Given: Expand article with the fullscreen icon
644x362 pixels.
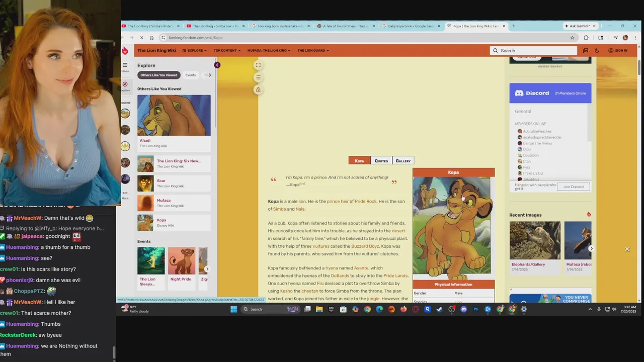Looking at the screenshot, I should click(x=258, y=65).
